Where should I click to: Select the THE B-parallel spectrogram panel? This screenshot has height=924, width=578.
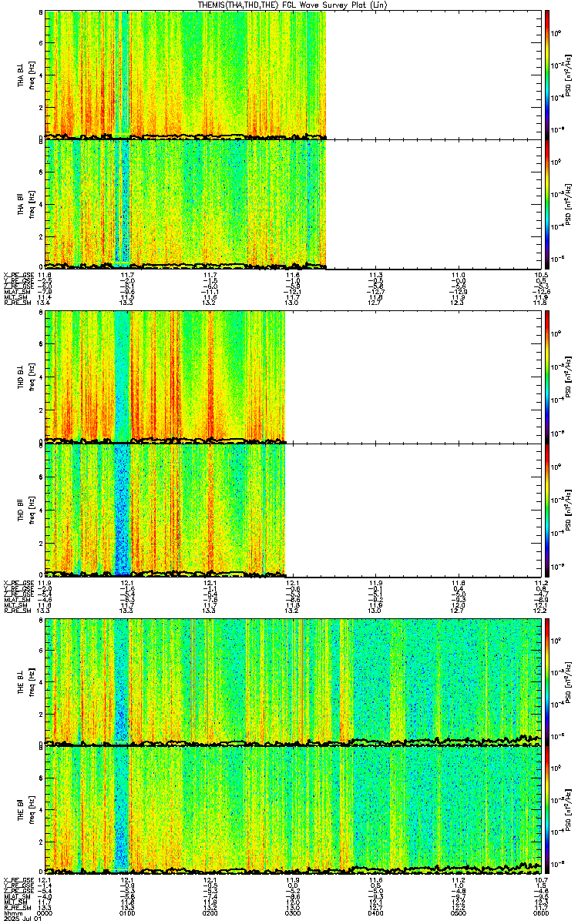[x=293, y=810]
